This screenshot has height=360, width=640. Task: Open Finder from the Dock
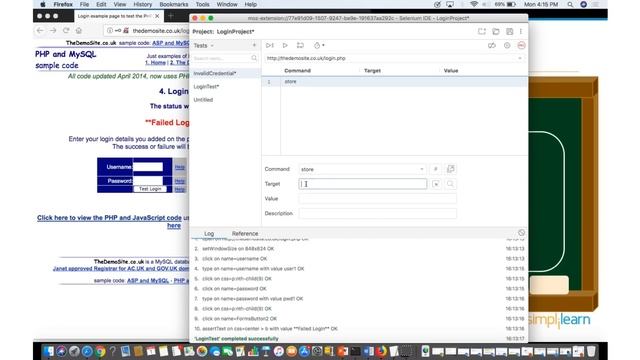tap(49, 351)
